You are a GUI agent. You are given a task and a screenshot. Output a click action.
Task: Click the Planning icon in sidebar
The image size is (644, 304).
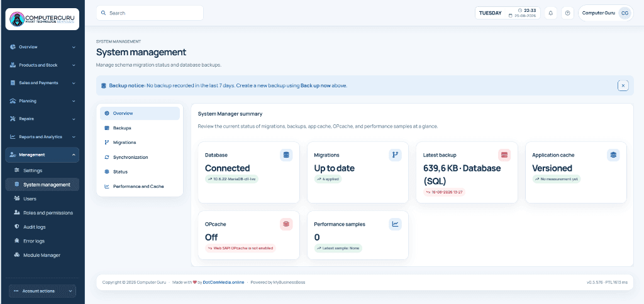(x=13, y=101)
